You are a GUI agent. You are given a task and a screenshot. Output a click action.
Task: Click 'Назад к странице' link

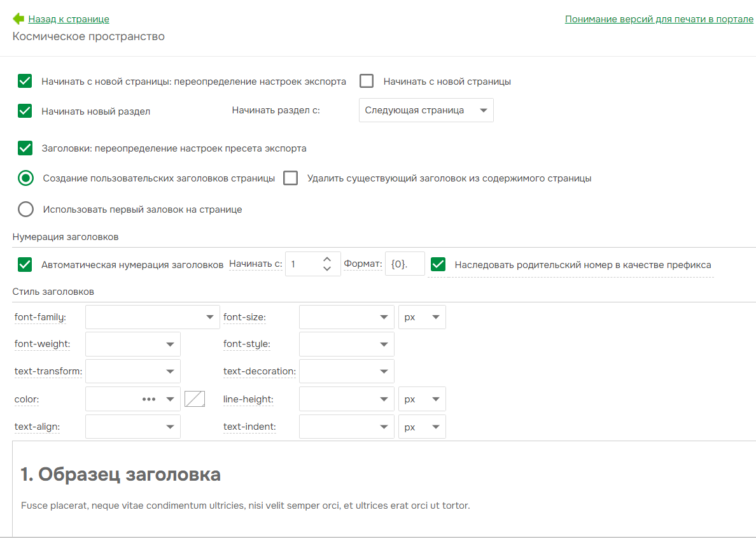tap(69, 19)
